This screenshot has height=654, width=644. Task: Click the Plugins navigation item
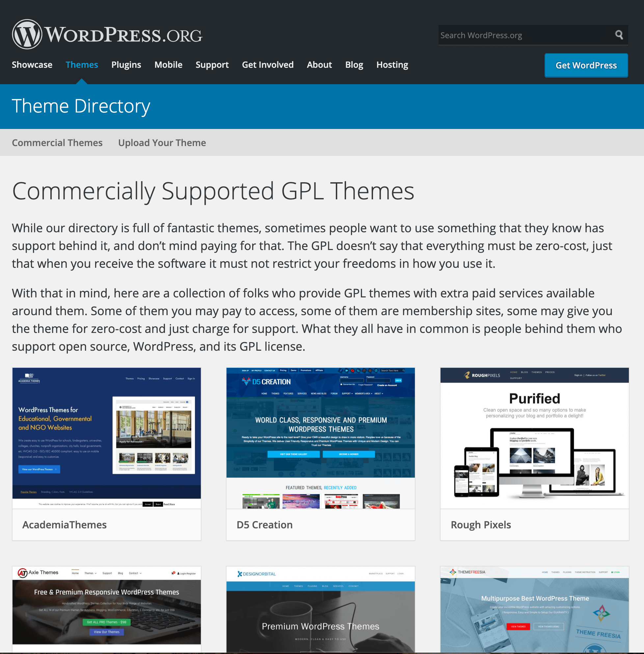126,64
